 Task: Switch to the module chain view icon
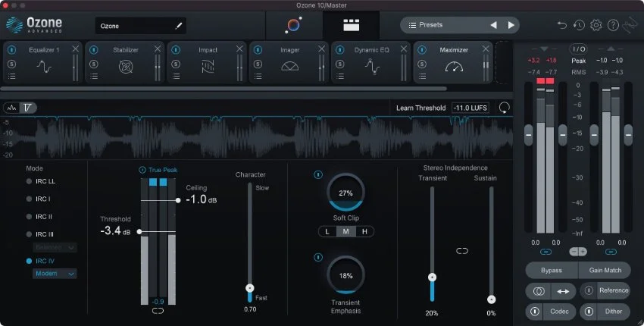pyautogui.click(x=351, y=25)
